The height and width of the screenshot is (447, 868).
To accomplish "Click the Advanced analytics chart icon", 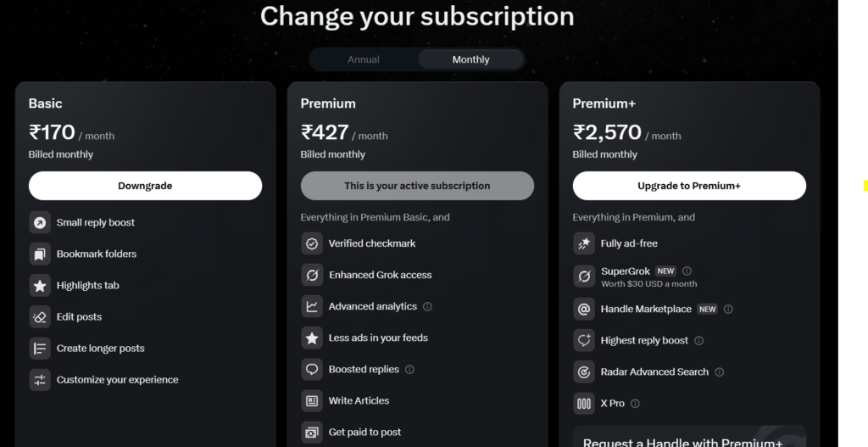I will 312,306.
